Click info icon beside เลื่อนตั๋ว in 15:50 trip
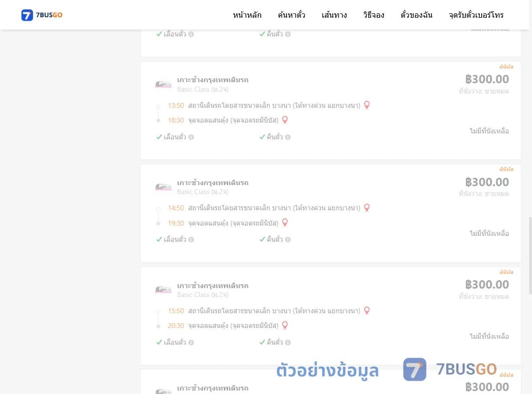 [191, 342]
